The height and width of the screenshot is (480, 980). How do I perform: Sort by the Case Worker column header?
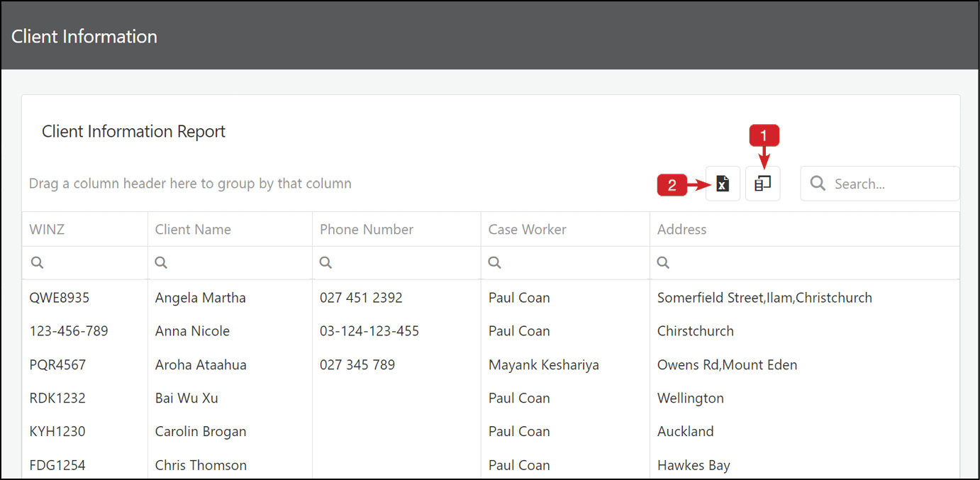tap(527, 228)
